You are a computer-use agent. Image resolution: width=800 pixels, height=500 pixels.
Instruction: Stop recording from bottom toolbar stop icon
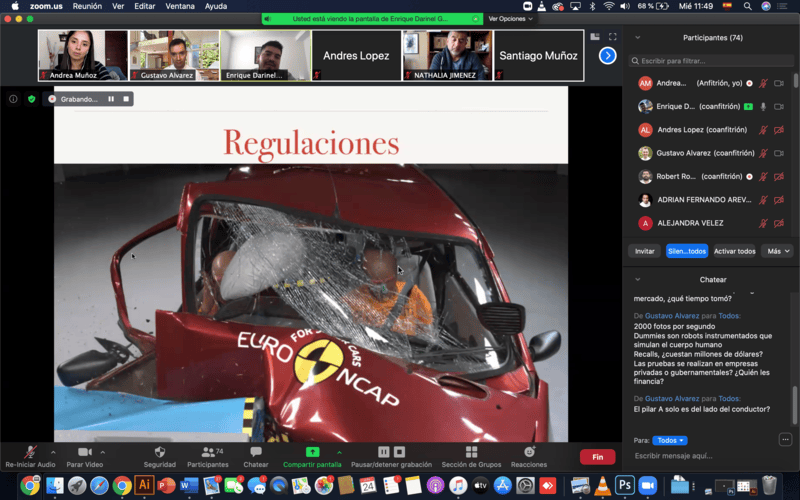(x=399, y=452)
